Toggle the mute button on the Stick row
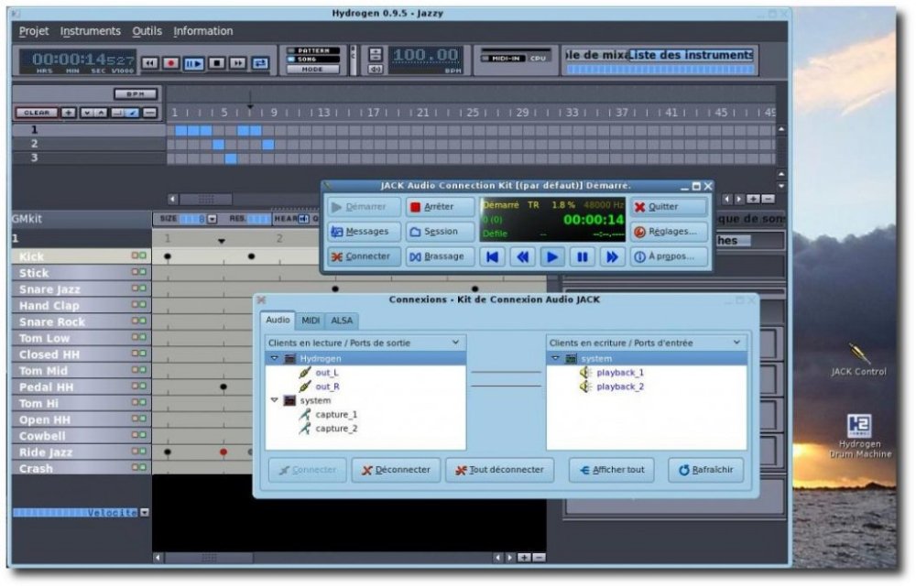This screenshot has width=916, height=588. pos(135,271)
